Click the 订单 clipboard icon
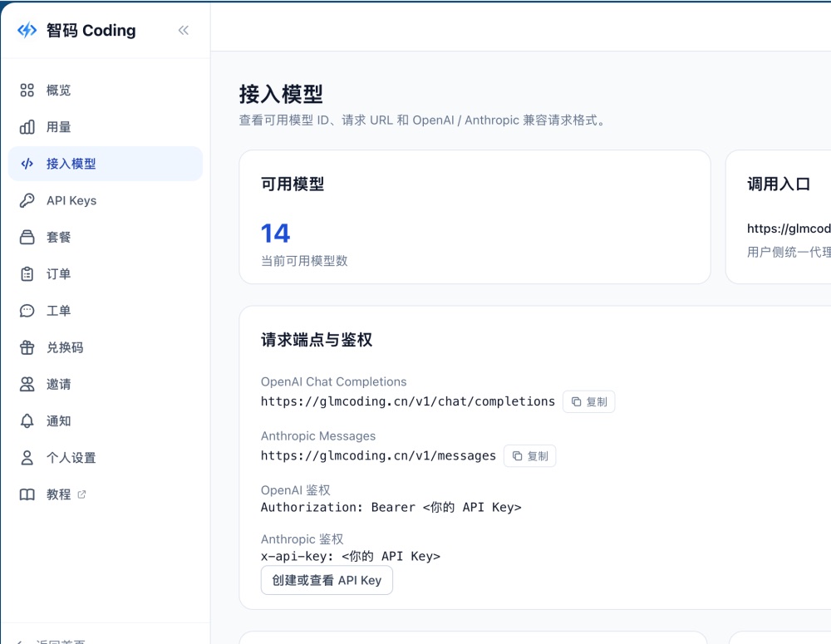Image resolution: width=831 pixels, height=644 pixels. point(27,274)
